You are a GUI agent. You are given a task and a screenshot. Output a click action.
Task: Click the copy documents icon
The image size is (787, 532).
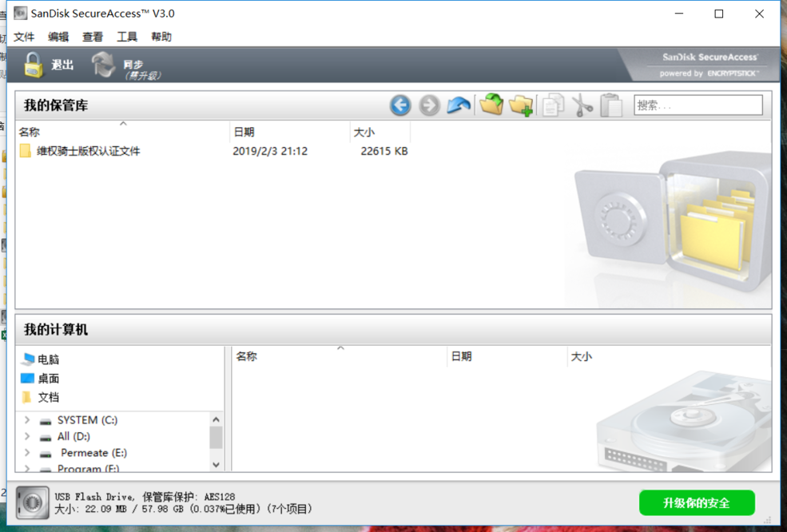pos(554,105)
